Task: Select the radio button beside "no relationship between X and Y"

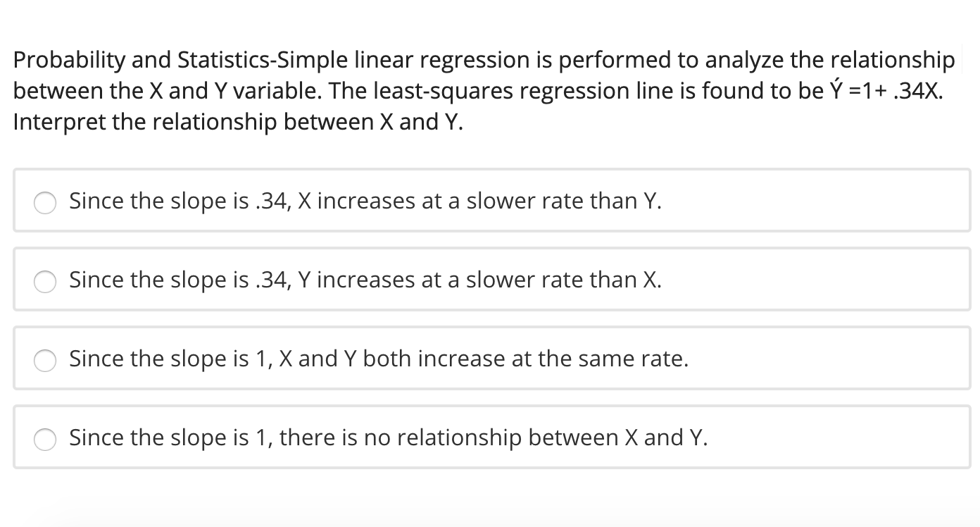Action: tap(45, 440)
